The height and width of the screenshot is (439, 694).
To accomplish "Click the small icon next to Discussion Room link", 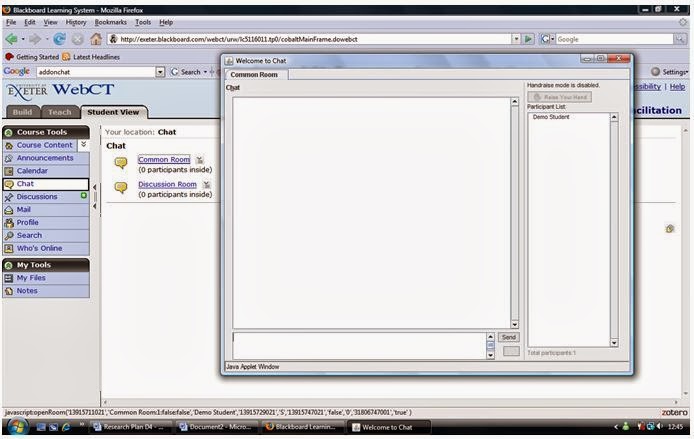I will pyautogui.click(x=206, y=185).
